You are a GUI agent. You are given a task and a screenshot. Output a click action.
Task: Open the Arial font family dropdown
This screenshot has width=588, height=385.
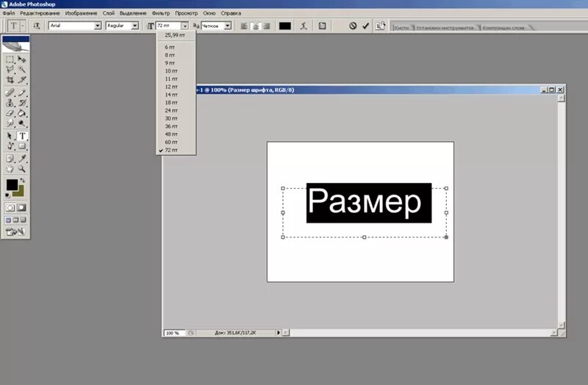(98, 26)
